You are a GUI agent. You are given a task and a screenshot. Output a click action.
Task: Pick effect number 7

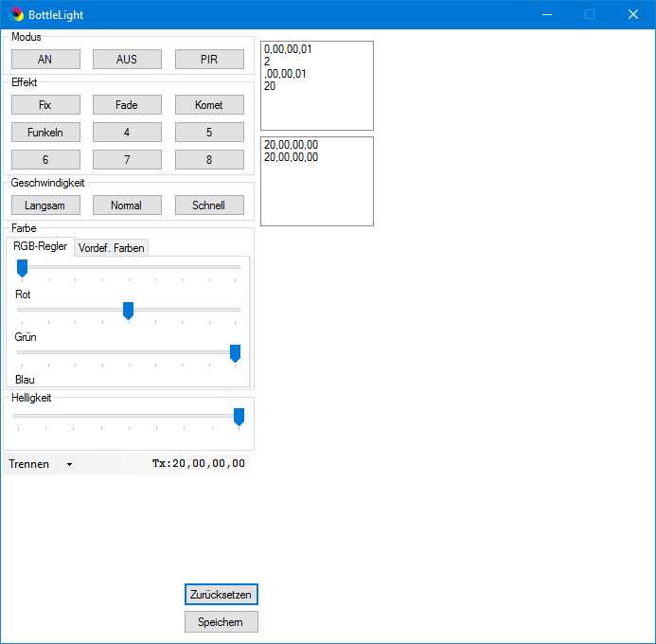click(127, 159)
